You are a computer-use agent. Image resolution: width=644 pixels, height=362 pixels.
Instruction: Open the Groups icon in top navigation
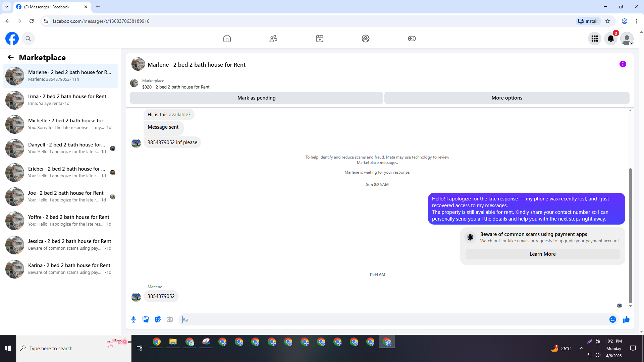click(366, 39)
